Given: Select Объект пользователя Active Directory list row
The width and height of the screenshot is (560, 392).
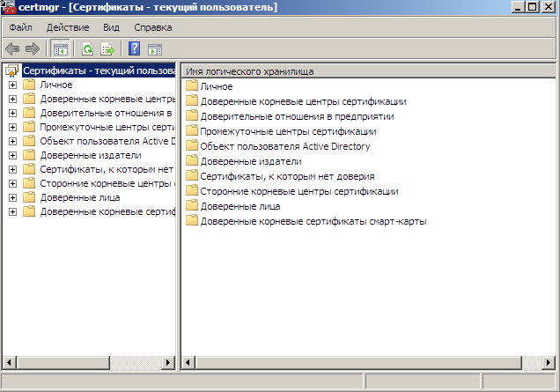Looking at the screenshot, I should 285,146.
